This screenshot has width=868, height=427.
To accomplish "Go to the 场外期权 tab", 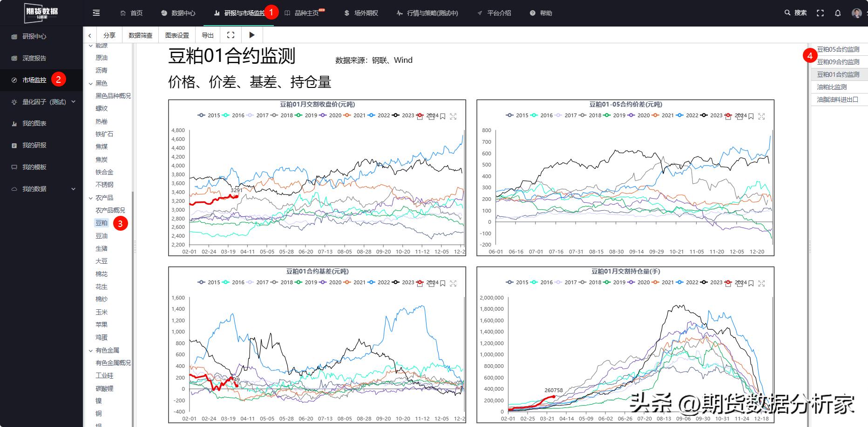I will pyautogui.click(x=361, y=13).
